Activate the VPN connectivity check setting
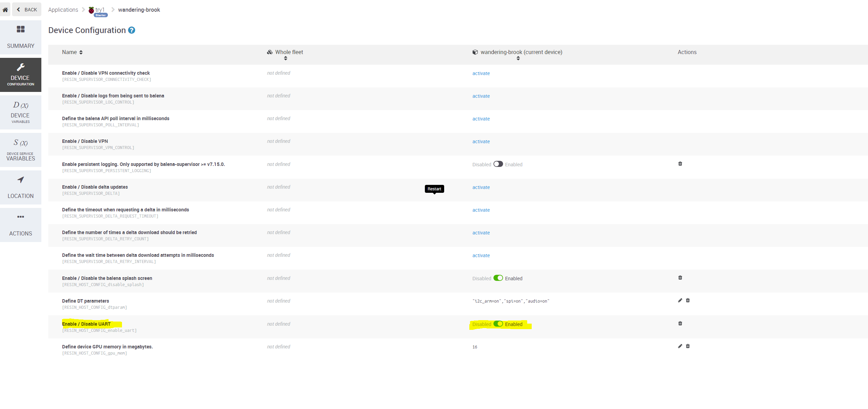 coord(481,73)
